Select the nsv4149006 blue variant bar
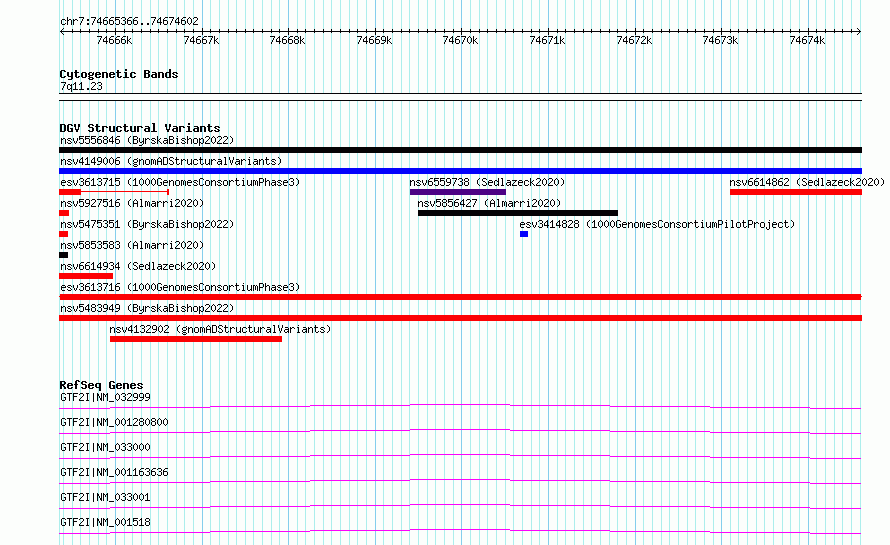This screenshot has height=545, width=890. [460, 171]
